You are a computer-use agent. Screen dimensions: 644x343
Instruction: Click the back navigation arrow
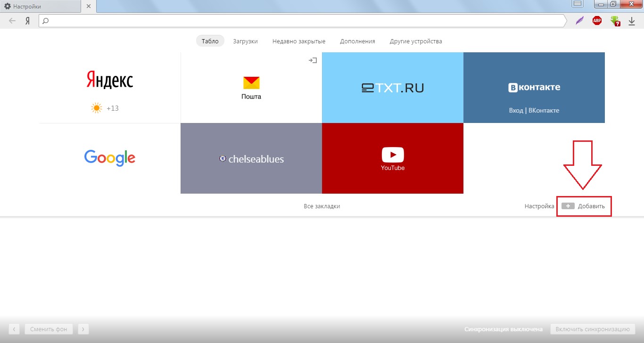pos(12,21)
